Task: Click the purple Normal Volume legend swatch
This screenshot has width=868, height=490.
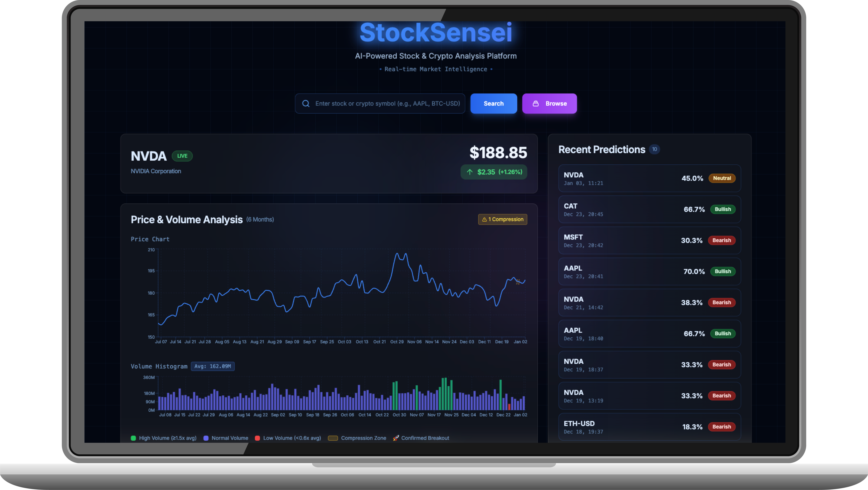Action: [x=206, y=438]
